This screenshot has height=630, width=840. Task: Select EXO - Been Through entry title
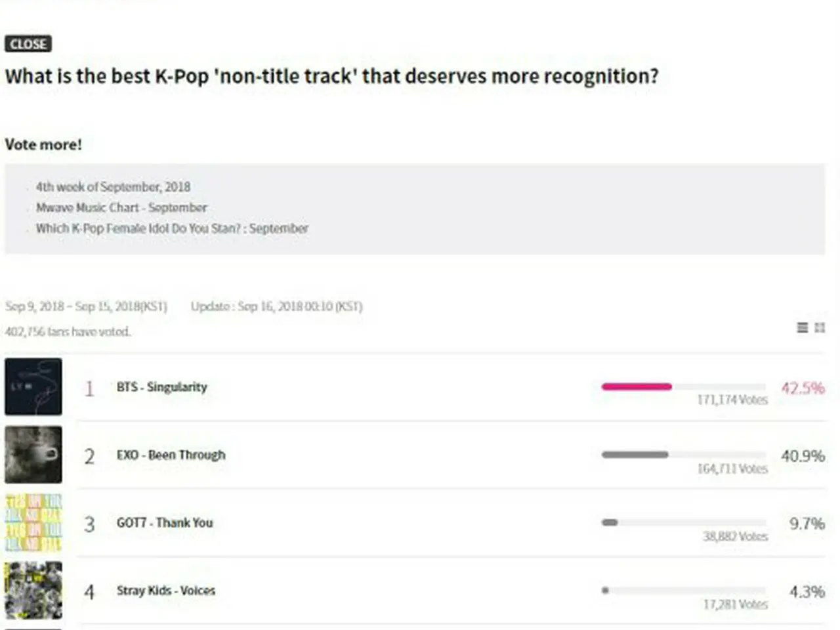coord(171,455)
